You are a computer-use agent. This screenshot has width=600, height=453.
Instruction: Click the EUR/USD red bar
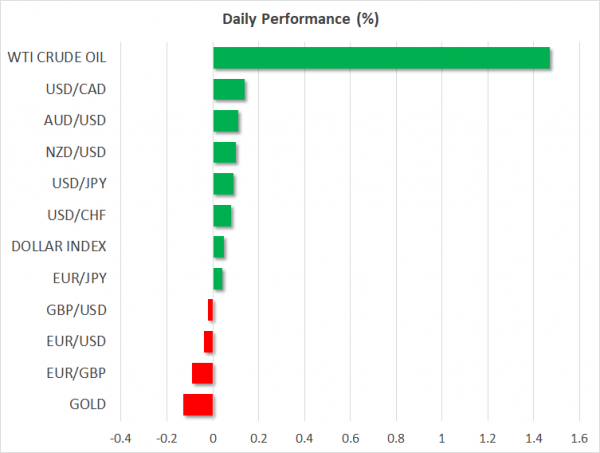pos(208,342)
